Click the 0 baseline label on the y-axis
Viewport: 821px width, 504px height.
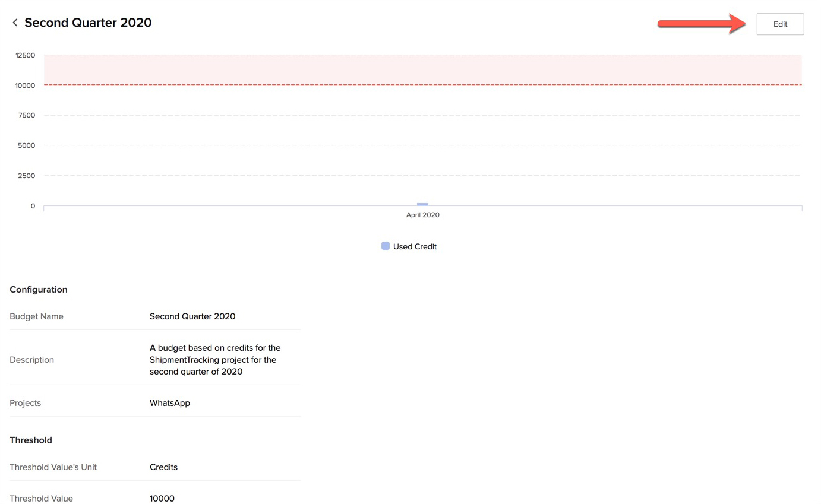point(33,205)
